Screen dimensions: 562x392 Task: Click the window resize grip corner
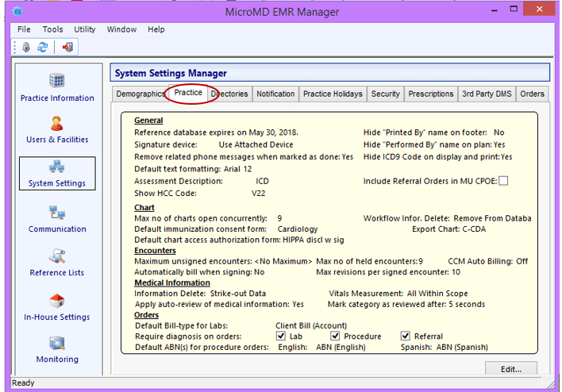tap(550, 384)
